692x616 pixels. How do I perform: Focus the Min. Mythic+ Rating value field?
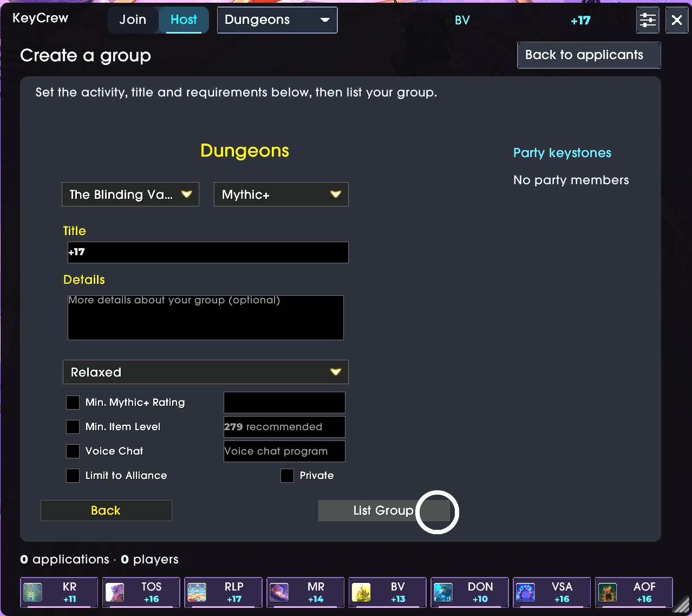284,403
